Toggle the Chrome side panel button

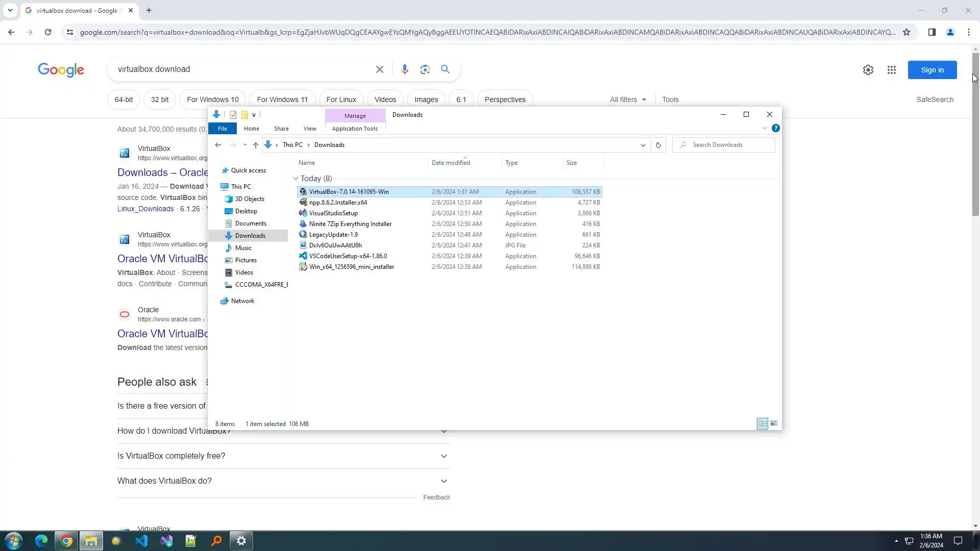(932, 32)
